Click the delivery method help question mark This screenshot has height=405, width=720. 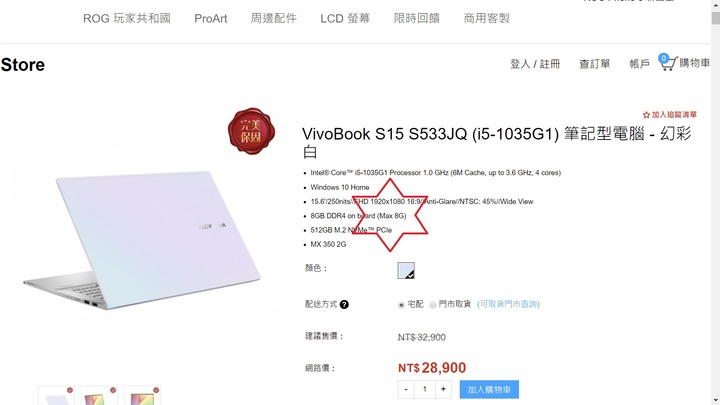pyautogui.click(x=344, y=304)
